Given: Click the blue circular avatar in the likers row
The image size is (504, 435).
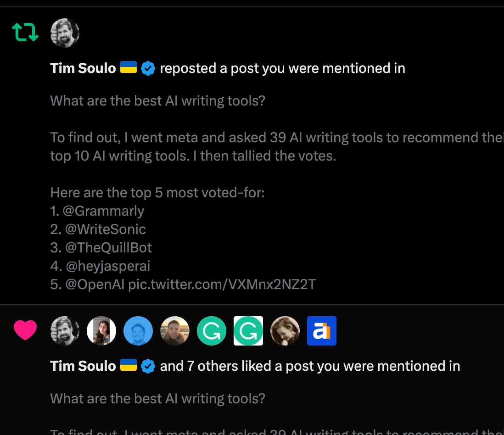Looking at the screenshot, I should (x=138, y=330).
